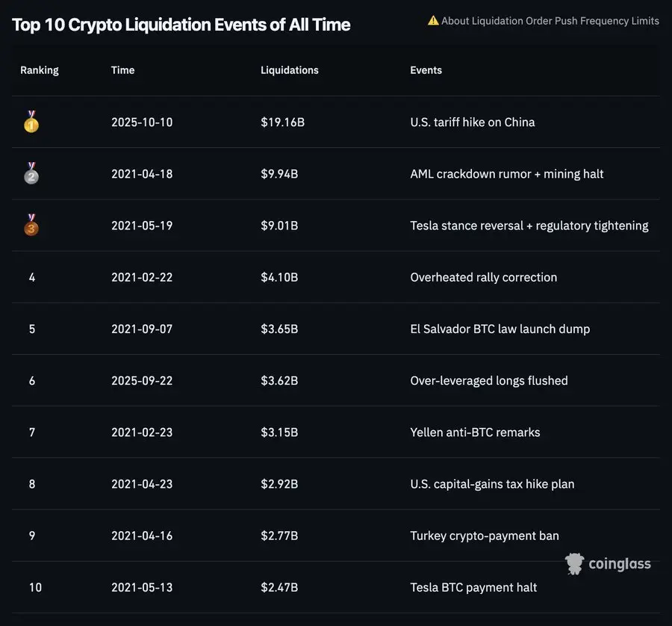Image resolution: width=672 pixels, height=626 pixels.
Task: Click the Coinglass logo icon
Action: pyautogui.click(x=574, y=564)
